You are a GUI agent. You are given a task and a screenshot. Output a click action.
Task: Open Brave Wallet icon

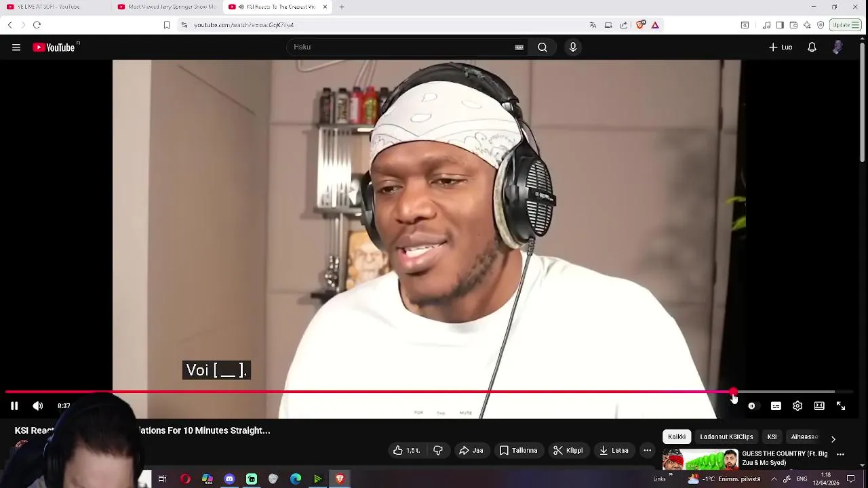(793, 25)
